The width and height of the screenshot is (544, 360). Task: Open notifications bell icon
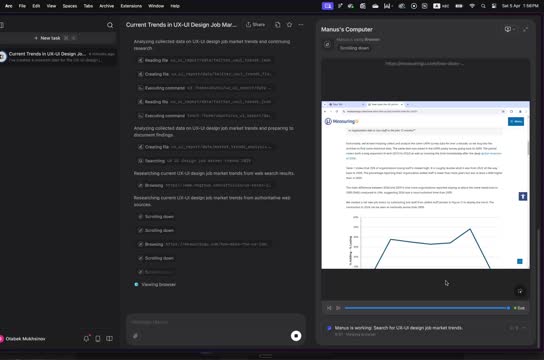tap(86, 338)
